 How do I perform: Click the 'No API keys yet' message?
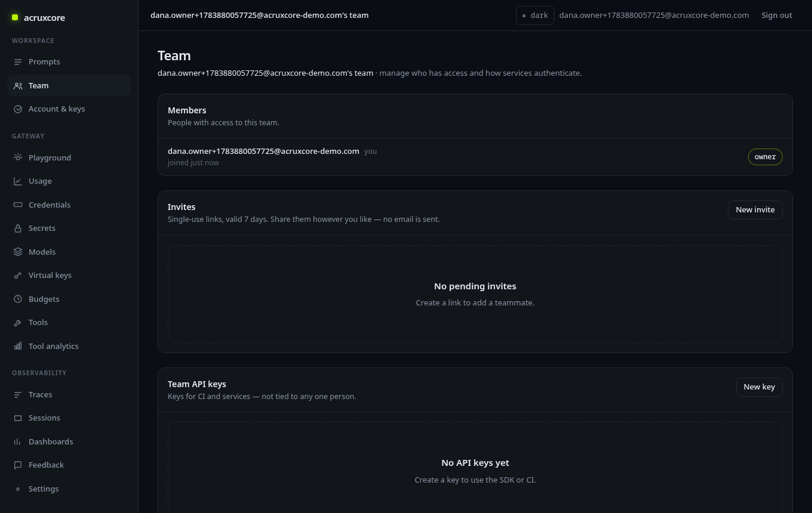(475, 463)
